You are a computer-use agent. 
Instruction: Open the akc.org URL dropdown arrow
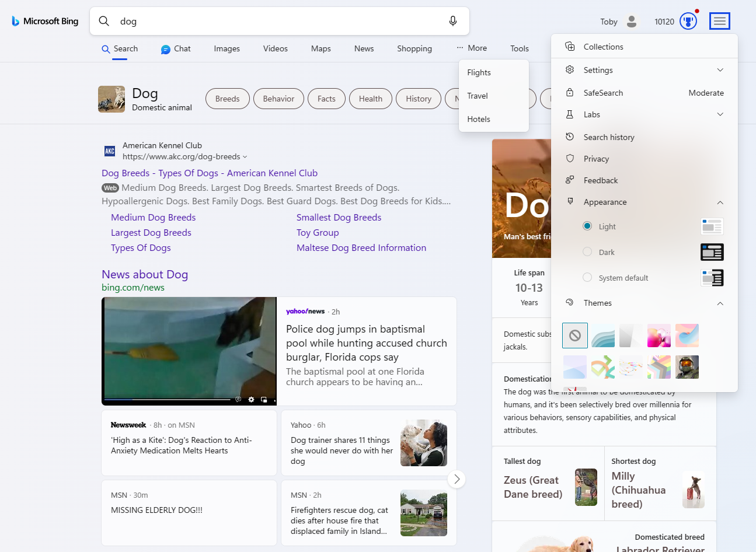[x=245, y=157]
